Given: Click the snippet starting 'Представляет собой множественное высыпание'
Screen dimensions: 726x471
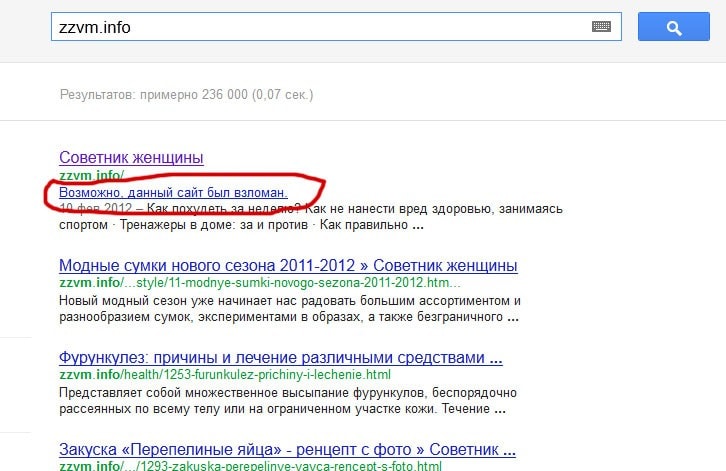Looking at the screenshot, I should pos(288,401).
